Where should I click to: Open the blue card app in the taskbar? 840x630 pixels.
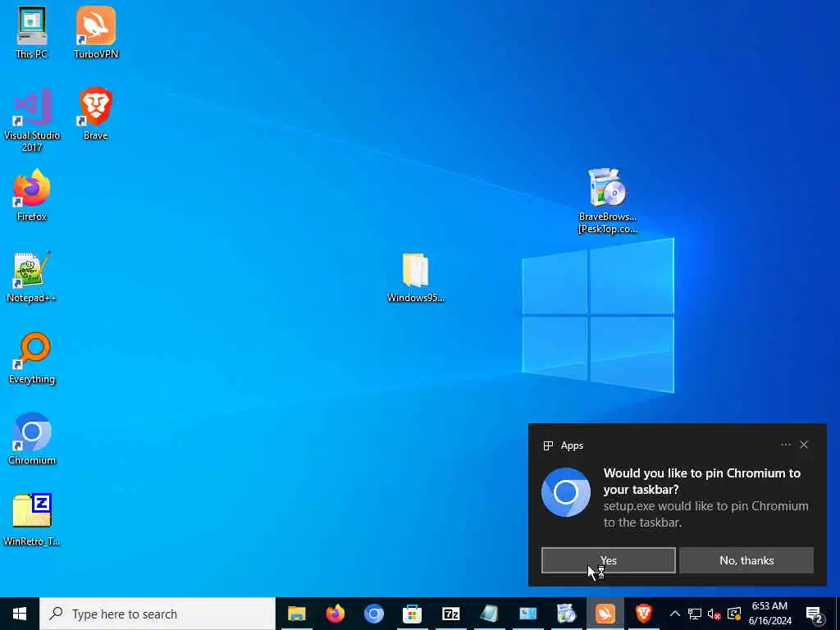(x=527, y=614)
